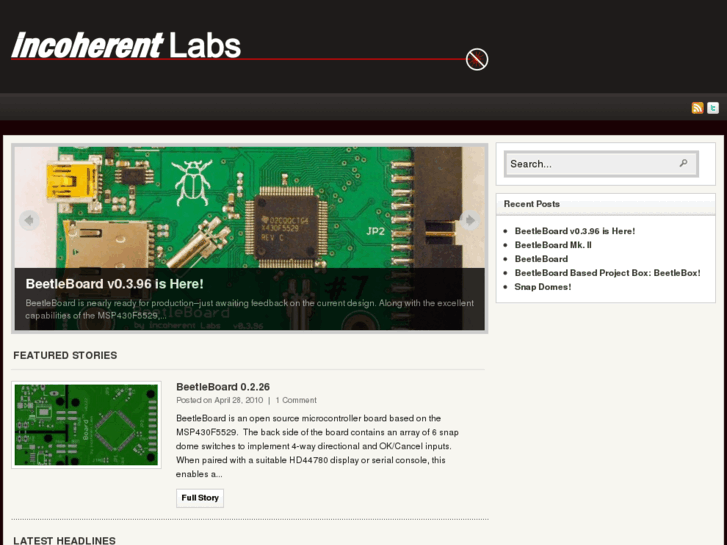
Task: Open slider headline BeetleBoard v0.3.96 is Here!
Action: (x=115, y=284)
